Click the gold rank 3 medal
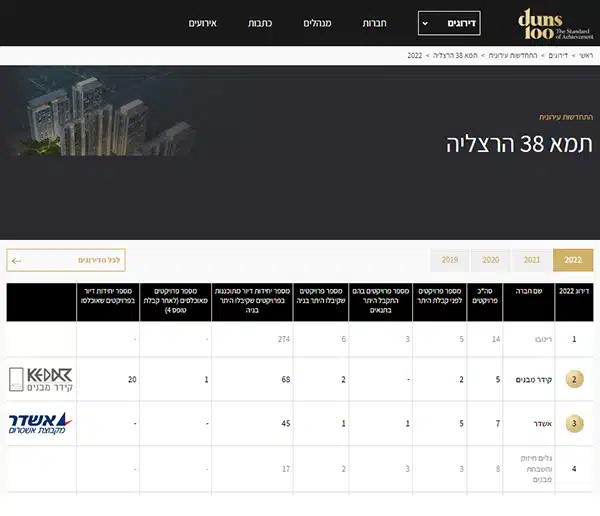This screenshot has height=516, width=600. [x=574, y=423]
